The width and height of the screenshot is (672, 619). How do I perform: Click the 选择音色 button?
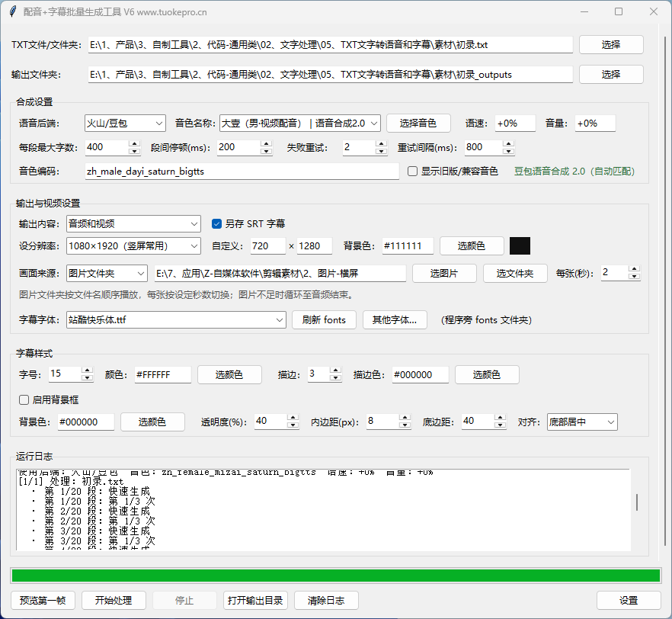[418, 123]
